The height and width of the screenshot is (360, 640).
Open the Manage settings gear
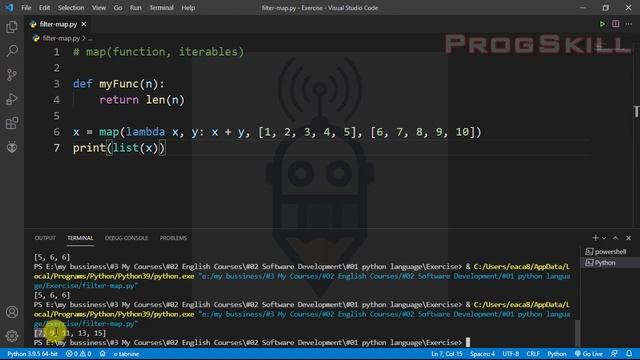[x=12, y=336]
